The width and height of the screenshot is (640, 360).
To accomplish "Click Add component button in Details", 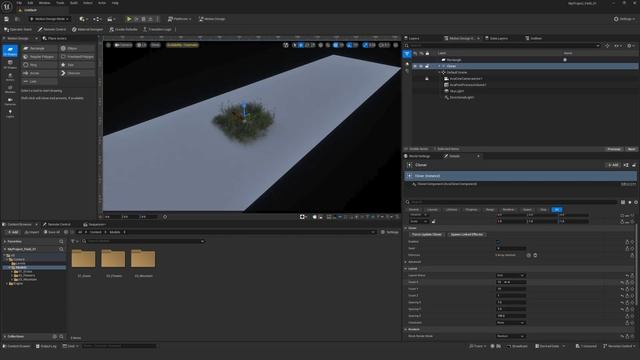I will [x=613, y=165].
